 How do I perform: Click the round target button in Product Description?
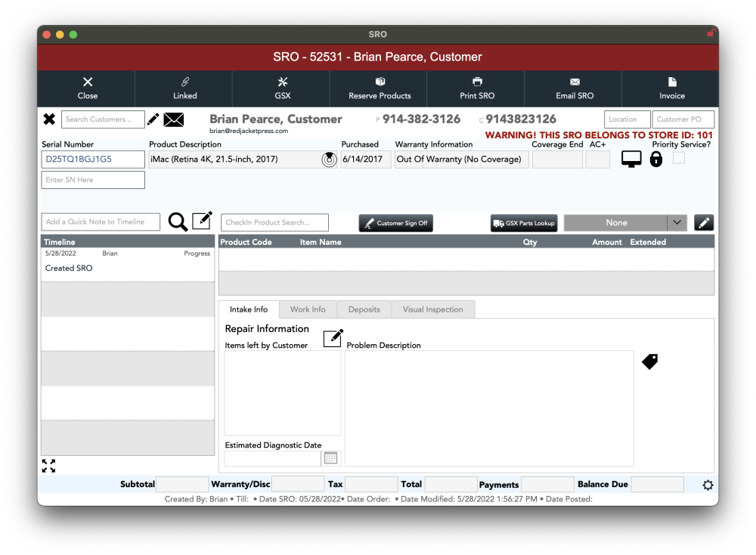(x=329, y=160)
